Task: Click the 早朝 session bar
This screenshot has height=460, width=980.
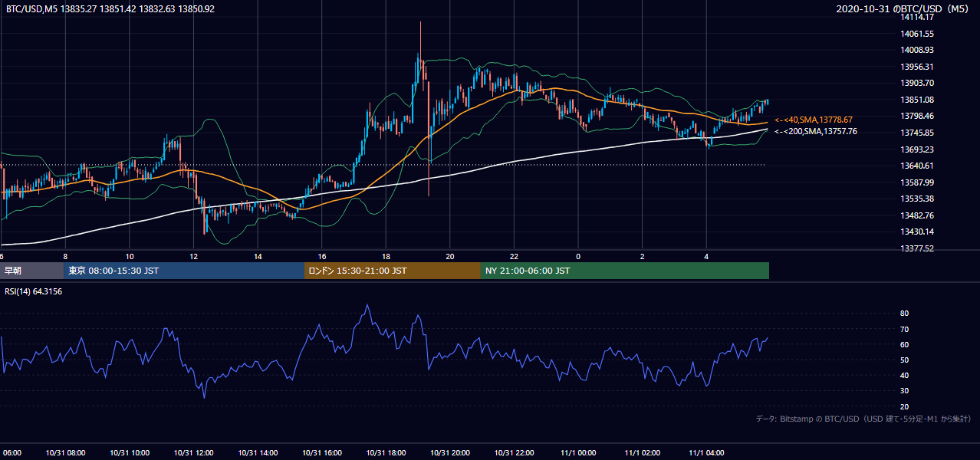Action: 31,271
